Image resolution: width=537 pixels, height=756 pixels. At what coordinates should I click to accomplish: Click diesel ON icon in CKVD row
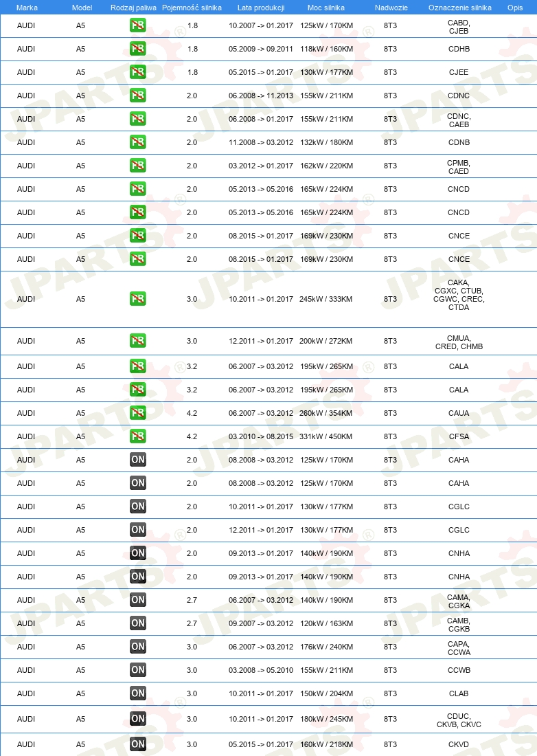coord(138,744)
